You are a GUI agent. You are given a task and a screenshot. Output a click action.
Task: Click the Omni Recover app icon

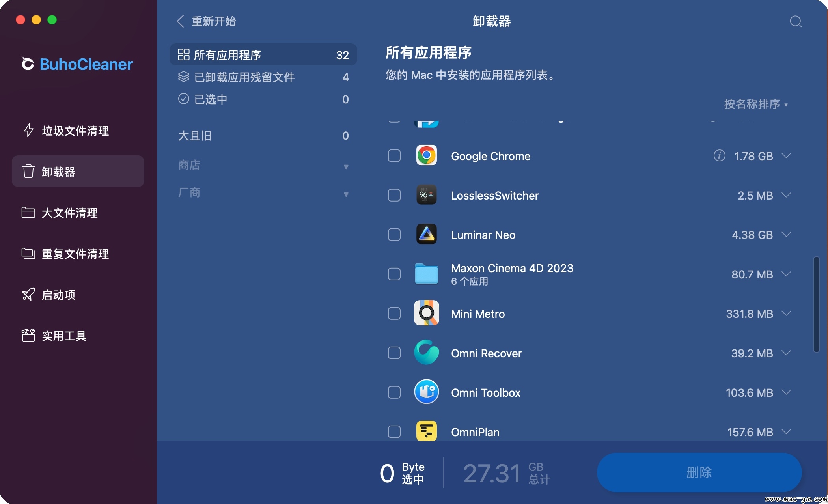pyautogui.click(x=427, y=353)
